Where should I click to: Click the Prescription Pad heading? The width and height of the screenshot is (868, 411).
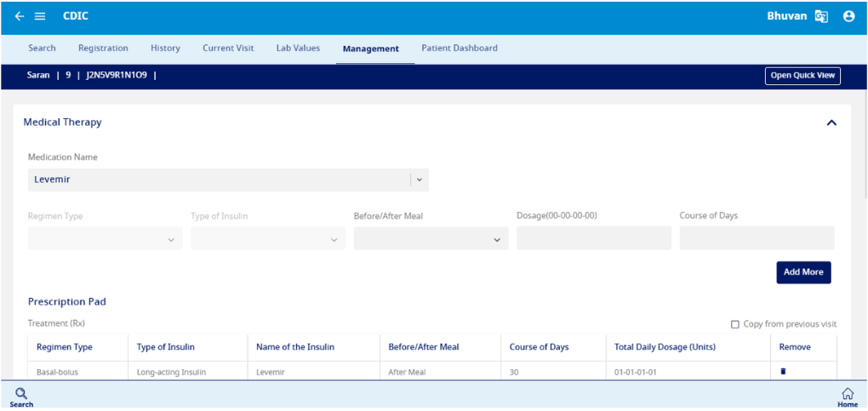tap(67, 302)
